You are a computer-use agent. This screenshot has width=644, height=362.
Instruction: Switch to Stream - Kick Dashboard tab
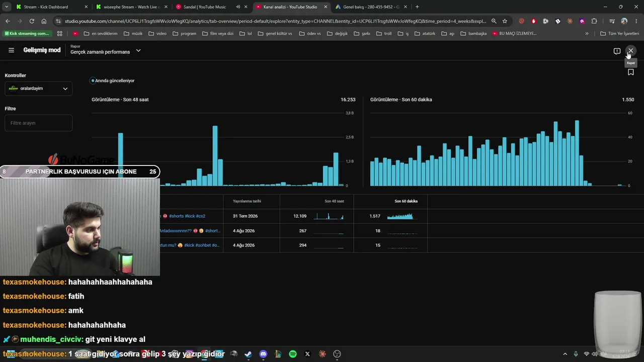click(x=46, y=7)
